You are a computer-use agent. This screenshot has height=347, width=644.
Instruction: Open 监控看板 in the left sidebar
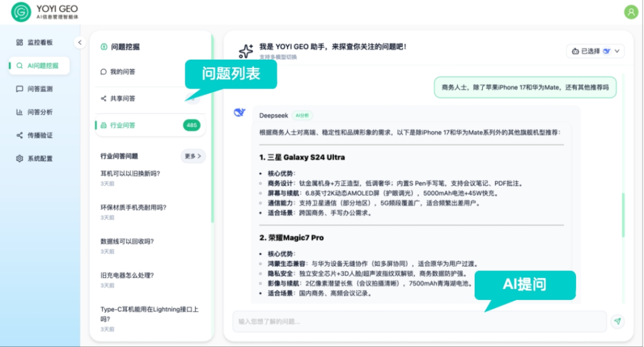[39, 42]
